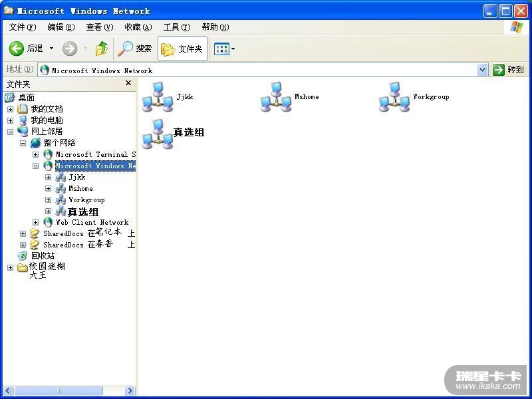The image size is (532, 399).
Task: Open the 搜索 search tool
Action: (135, 49)
